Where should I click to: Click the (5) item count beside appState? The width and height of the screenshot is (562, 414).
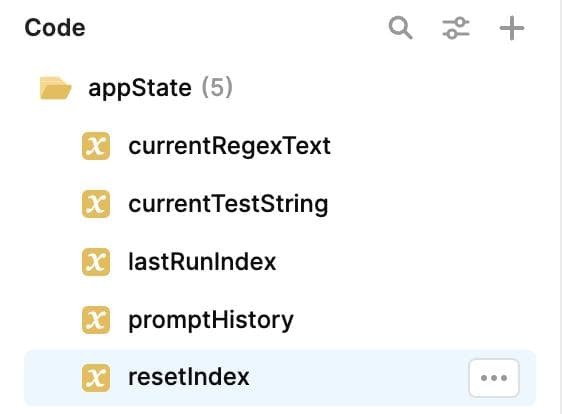point(217,87)
